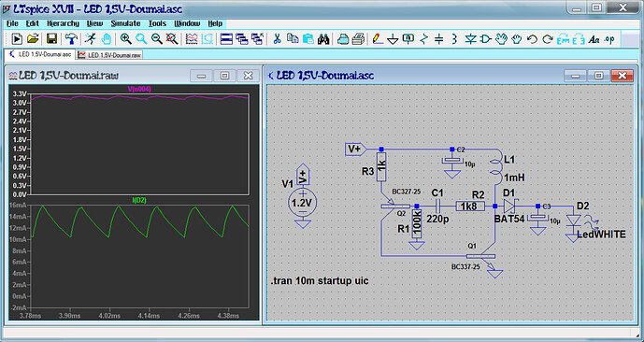Open the Simulate menu
The width and height of the screenshot is (644, 342).
(x=125, y=23)
